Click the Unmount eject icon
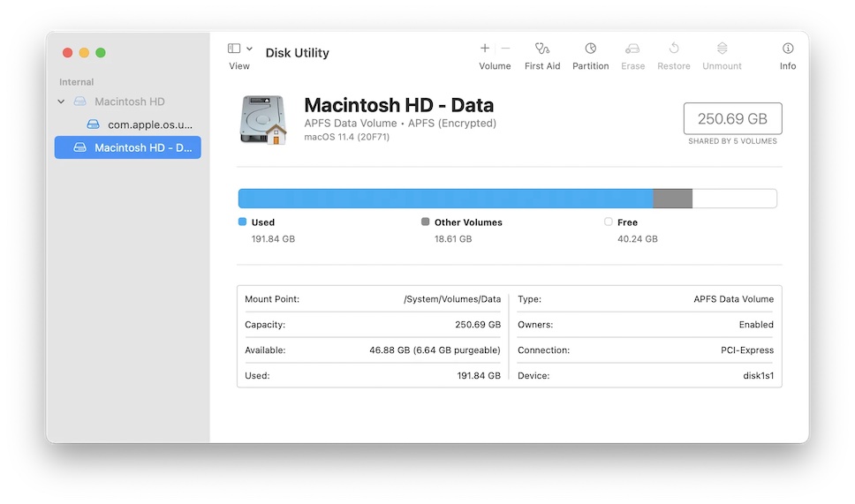The image size is (855, 504). coord(722,49)
